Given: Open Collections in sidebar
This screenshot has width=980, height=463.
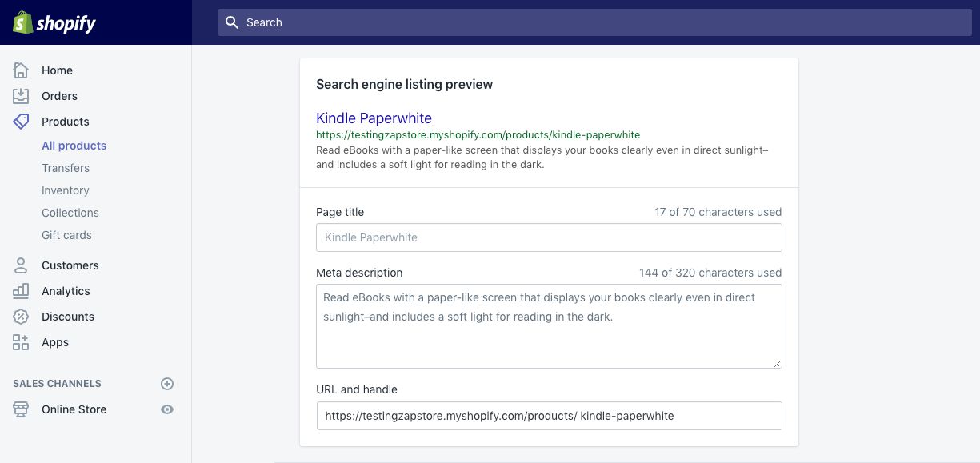Looking at the screenshot, I should [x=70, y=213].
